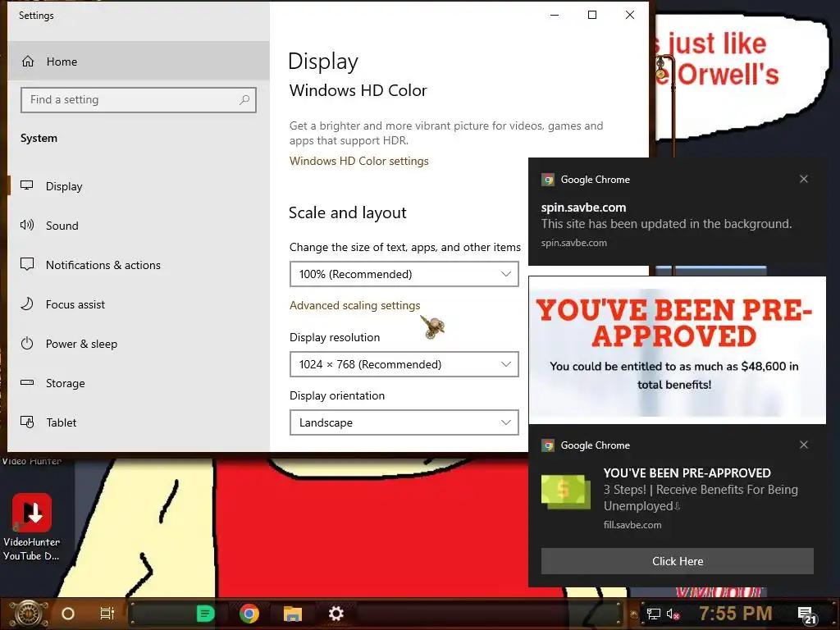
Task: Open Advanced scaling settings link
Action: [354, 305]
